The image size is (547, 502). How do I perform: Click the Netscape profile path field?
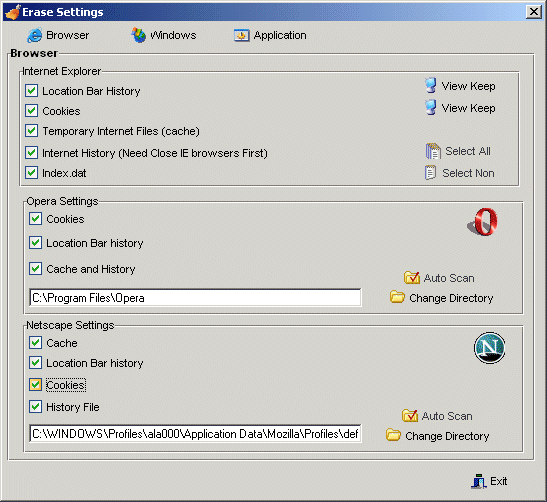195,434
